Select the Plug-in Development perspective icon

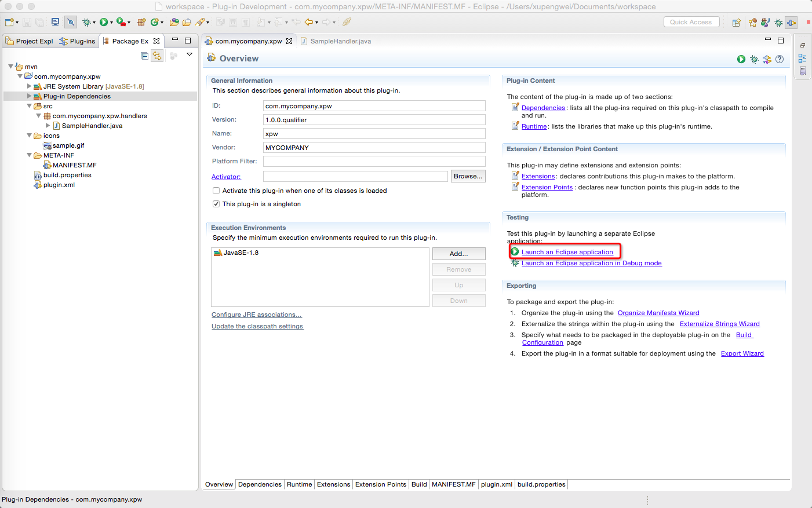point(791,23)
